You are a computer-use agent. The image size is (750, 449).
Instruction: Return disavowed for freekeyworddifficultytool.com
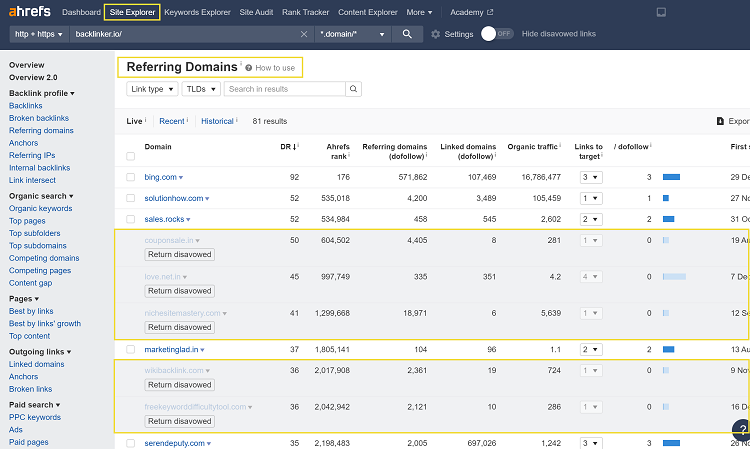[179, 421]
